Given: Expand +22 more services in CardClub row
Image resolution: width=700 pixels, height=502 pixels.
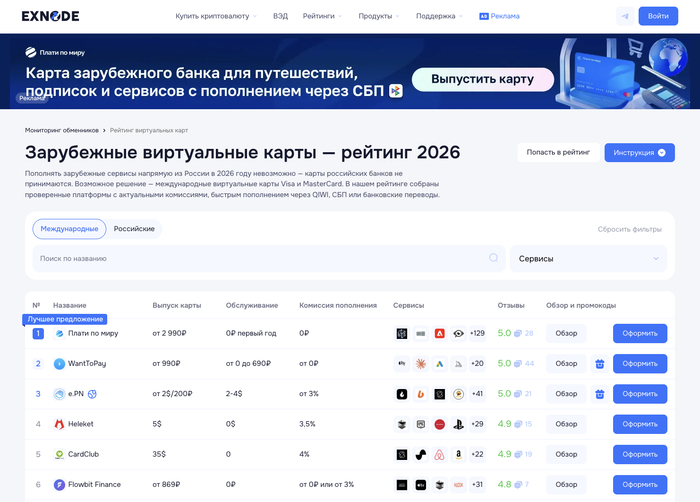Looking at the screenshot, I should coord(477,454).
